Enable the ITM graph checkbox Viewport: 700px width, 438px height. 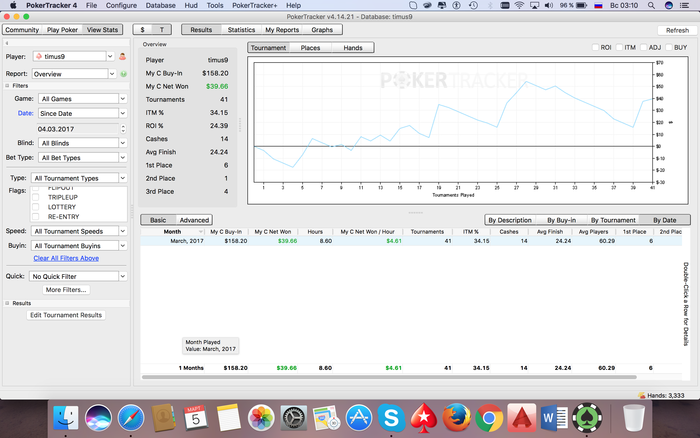coord(619,47)
